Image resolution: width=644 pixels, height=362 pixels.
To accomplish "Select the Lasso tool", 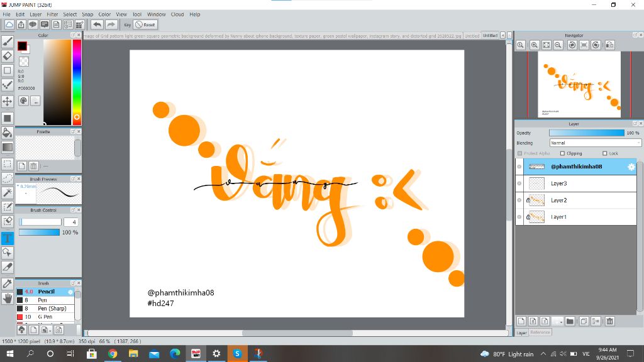I will pyautogui.click(x=8, y=178).
